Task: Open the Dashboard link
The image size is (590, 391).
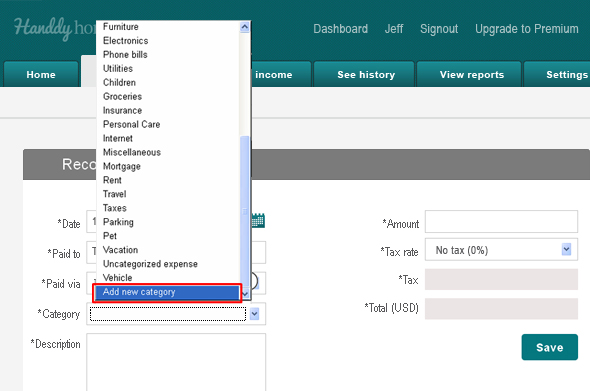Action: 341,29
